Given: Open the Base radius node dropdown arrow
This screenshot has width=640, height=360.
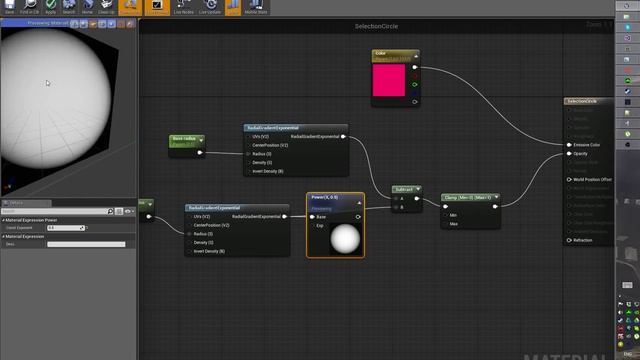Looking at the screenshot, I should pyautogui.click(x=201, y=140).
